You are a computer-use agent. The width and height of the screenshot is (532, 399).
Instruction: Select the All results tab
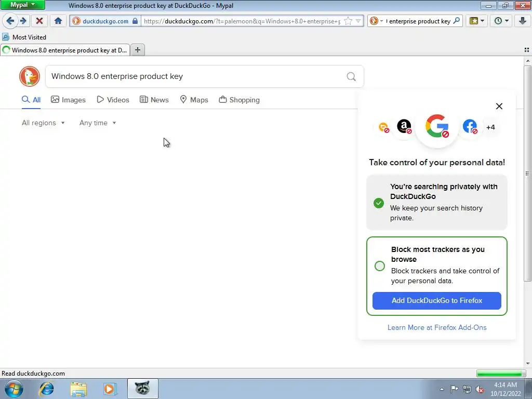coord(31,100)
